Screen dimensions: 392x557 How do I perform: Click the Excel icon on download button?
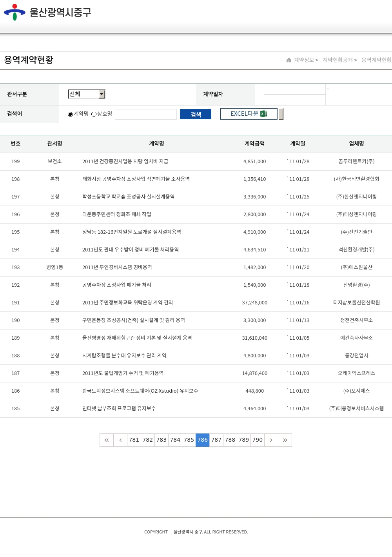264,114
